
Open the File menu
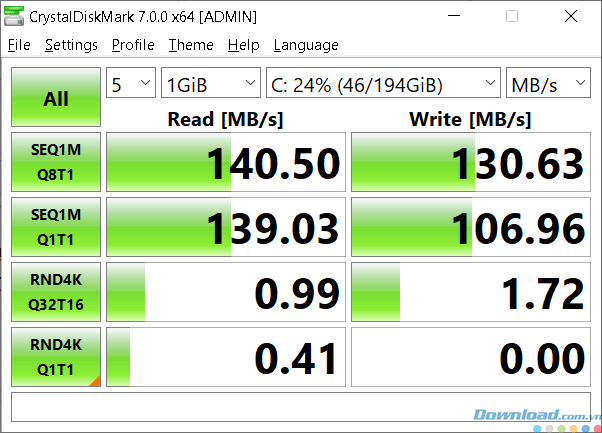(19, 45)
